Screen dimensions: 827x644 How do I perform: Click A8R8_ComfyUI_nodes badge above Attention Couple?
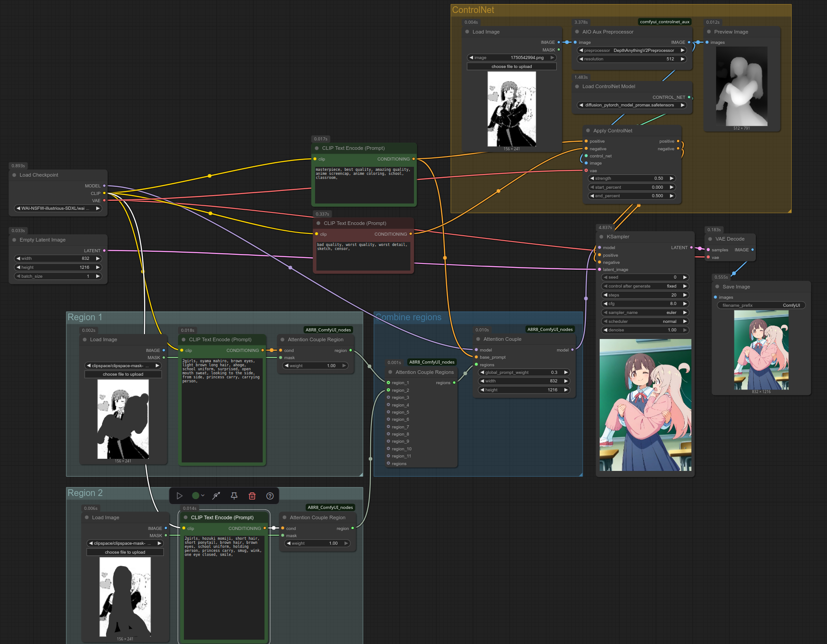550,330
